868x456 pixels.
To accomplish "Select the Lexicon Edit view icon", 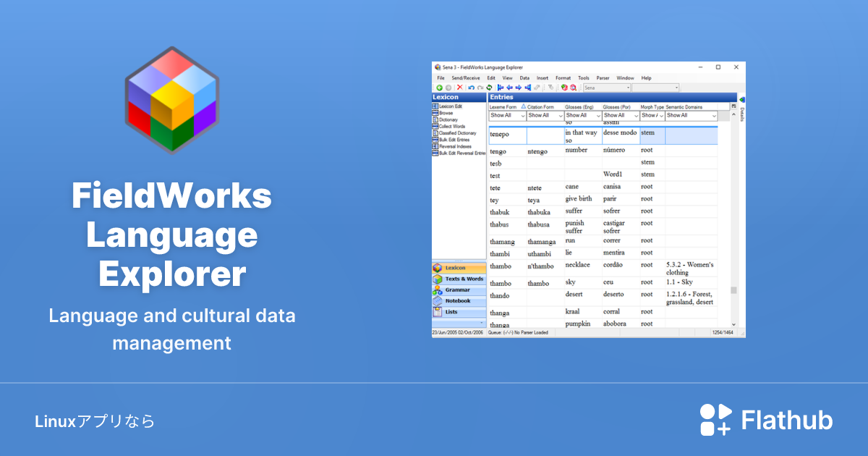I will [x=451, y=106].
